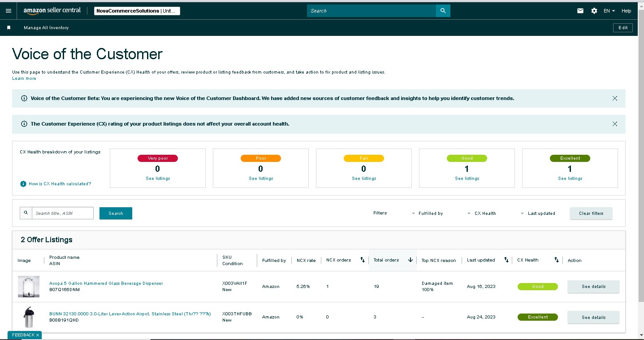The width and height of the screenshot is (644, 340).
Task: Expand the Last updated filter
Action: (x=538, y=214)
